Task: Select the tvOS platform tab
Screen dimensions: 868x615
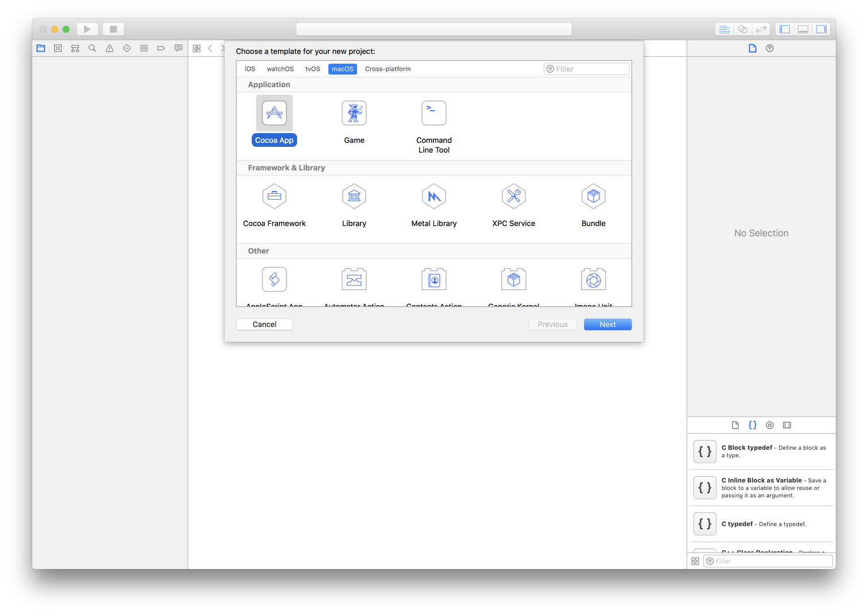Action: 312,69
